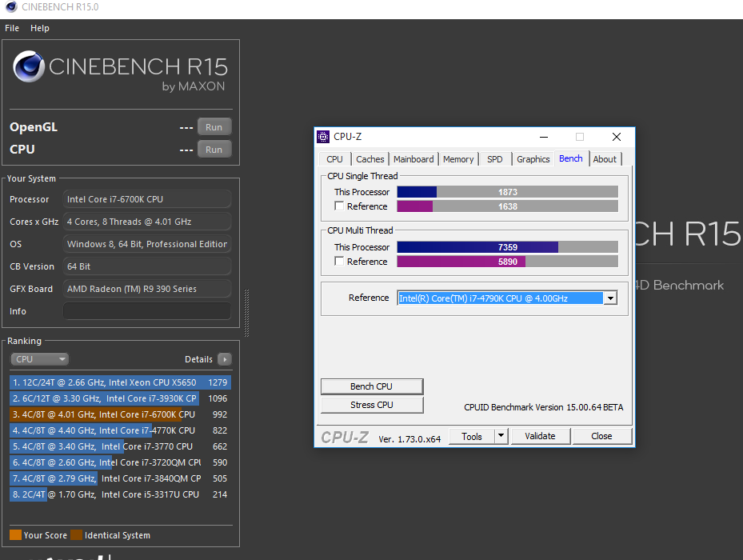
Task: Click the Multi Thread This Processor bar 7359
Action: [x=508, y=247]
